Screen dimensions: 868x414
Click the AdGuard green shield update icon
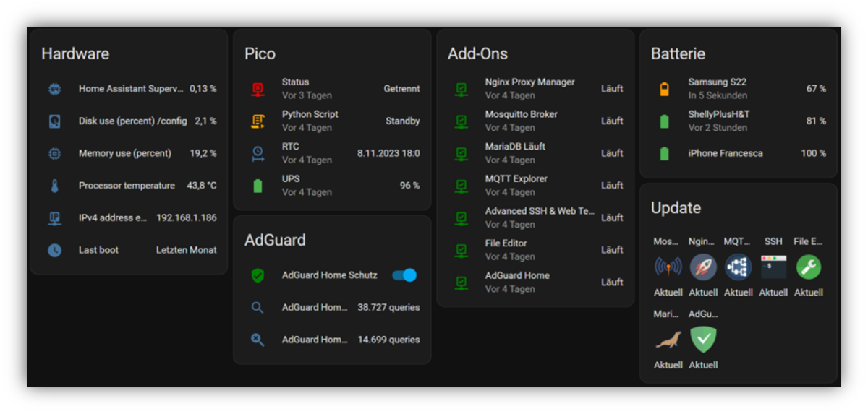703,340
